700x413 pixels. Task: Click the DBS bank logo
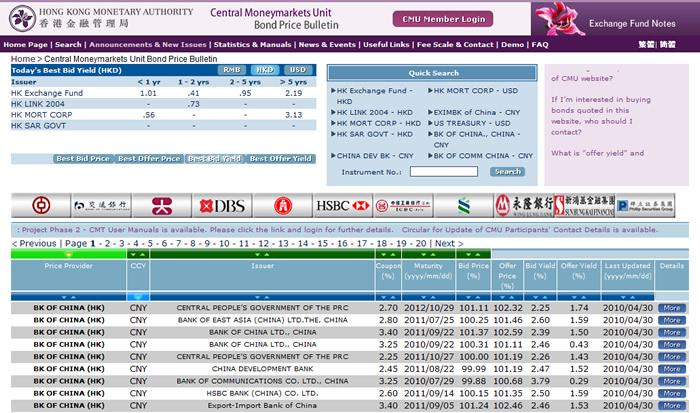point(220,206)
